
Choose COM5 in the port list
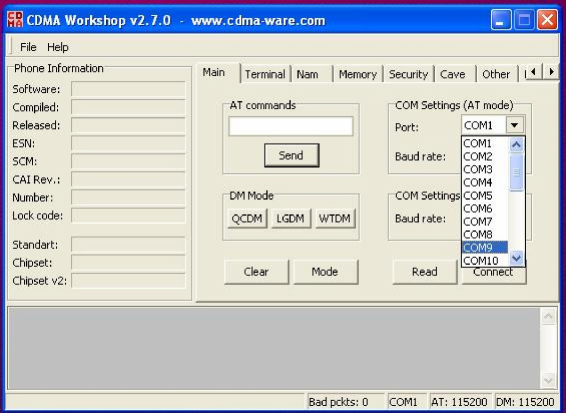[x=485, y=196]
